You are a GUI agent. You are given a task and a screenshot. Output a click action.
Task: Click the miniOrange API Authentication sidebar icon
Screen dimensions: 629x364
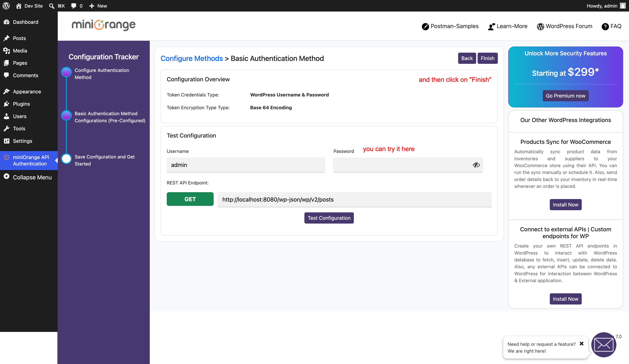(6, 157)
